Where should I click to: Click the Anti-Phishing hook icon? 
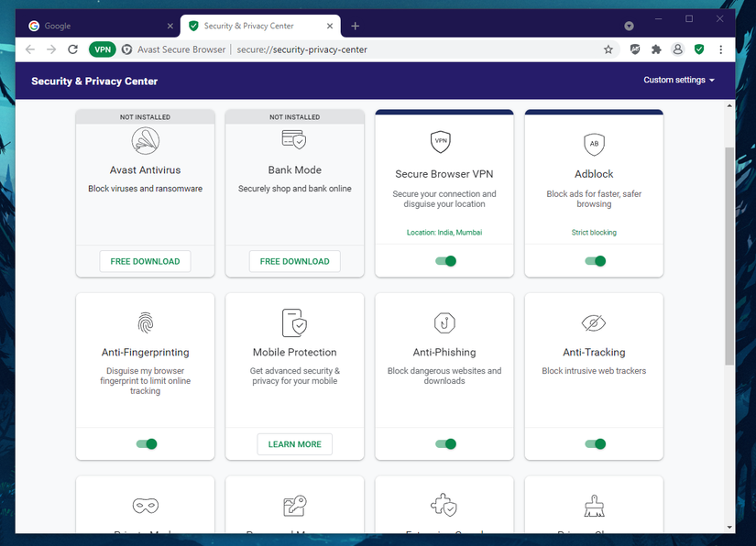(x=444, y=322)
